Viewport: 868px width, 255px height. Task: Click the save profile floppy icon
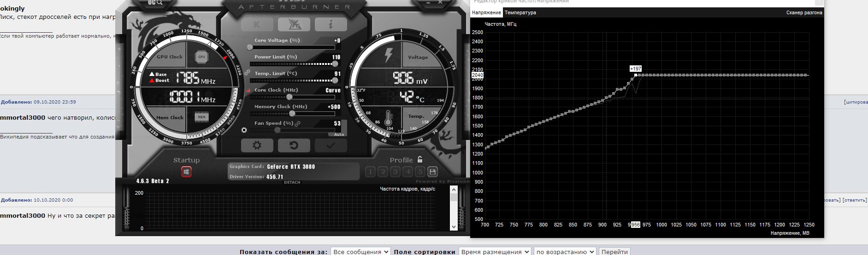(x=432, y=172)
